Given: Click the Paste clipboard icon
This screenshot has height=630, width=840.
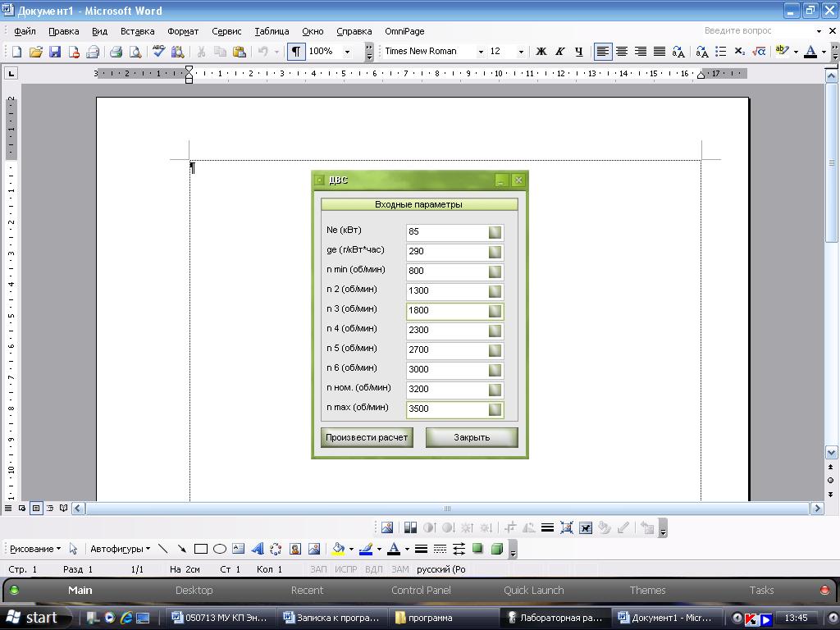Looking at the screenshot, I should pos(239,52).
